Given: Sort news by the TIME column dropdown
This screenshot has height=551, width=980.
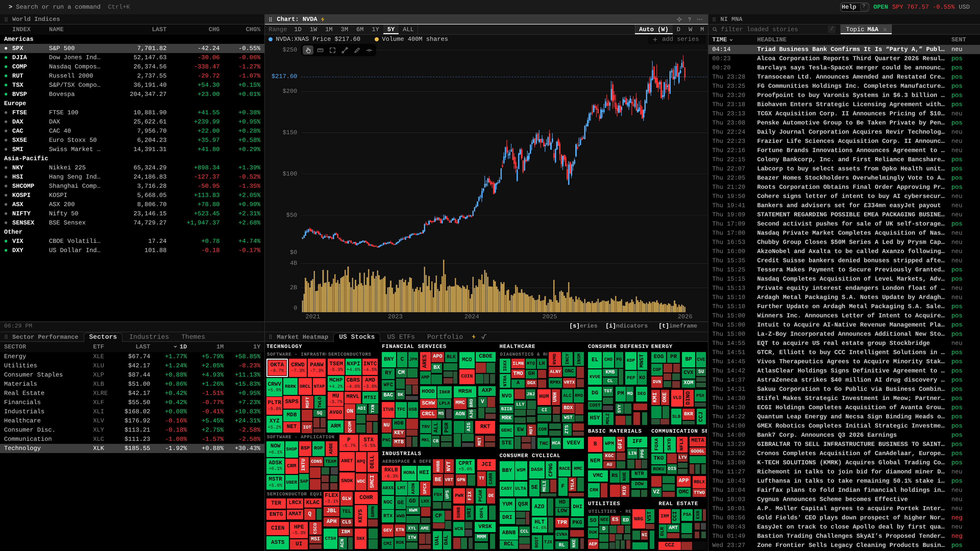Looking at the screenshot, I should pyautogui.click(x=722, y=40).
